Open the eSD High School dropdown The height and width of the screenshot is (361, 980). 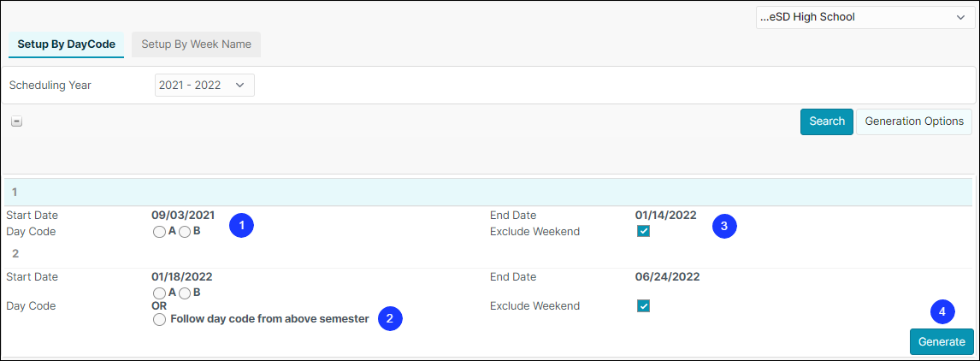tap(863, 17)
